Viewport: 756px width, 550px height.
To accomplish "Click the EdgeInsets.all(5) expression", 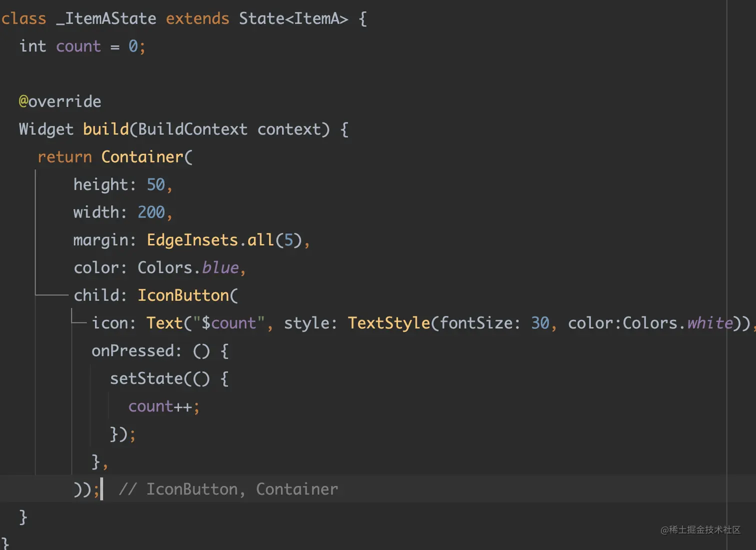I will coord(224,240).
